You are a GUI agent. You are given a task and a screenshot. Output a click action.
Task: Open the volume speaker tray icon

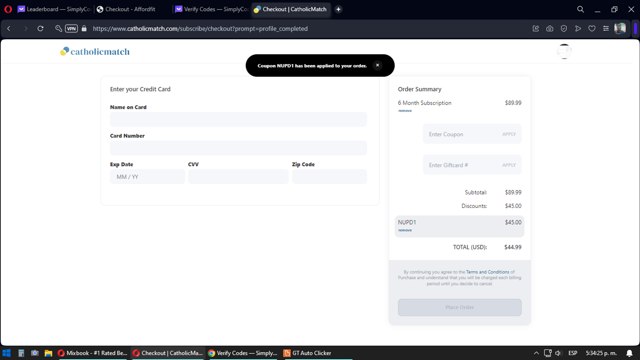coord(558,353)
